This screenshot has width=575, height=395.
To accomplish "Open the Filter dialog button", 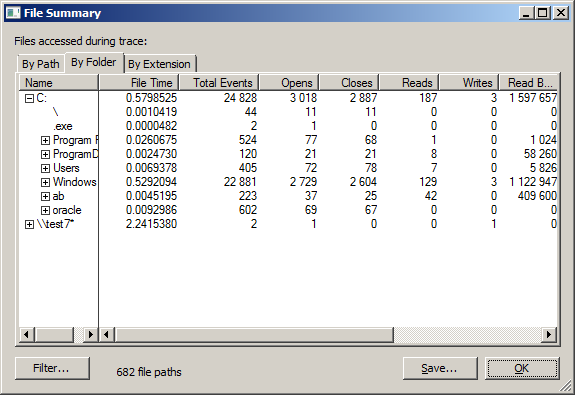I will pos(52,368).
